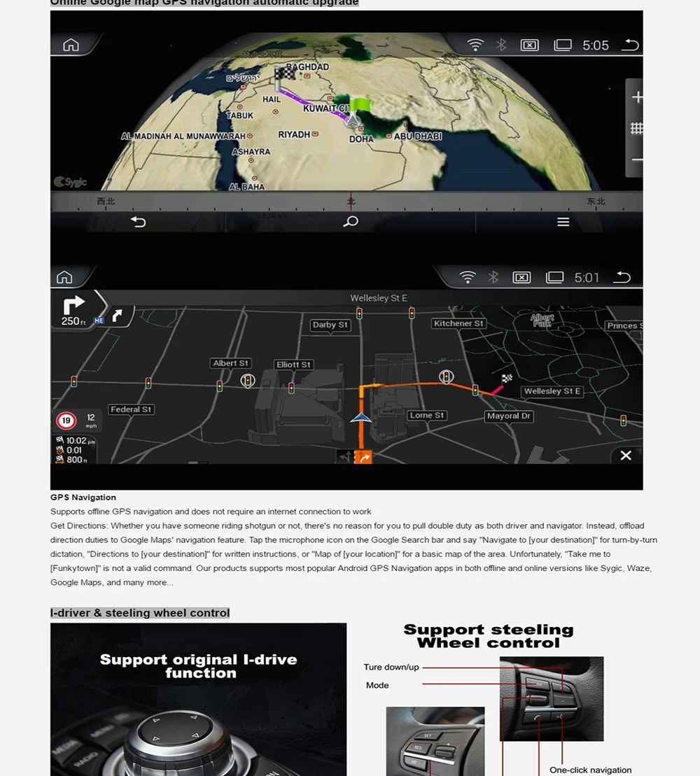Tap the close-app box icon beside 5:05
This screenshot has height=776, width=700.
529,45
